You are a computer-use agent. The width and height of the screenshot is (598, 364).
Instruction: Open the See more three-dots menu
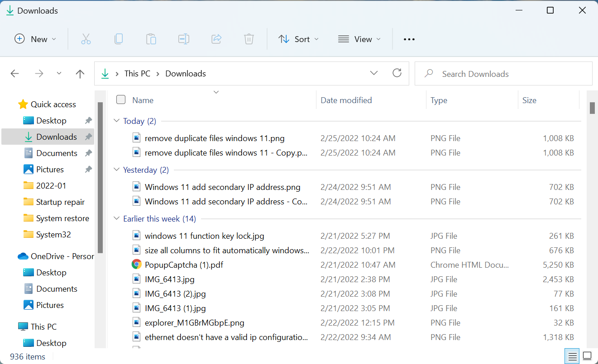click(x=409, y=39)
